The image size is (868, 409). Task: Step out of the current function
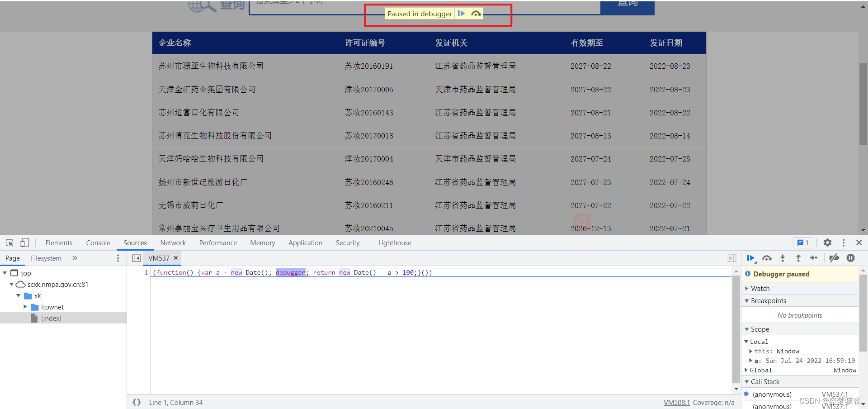point(798,258)
